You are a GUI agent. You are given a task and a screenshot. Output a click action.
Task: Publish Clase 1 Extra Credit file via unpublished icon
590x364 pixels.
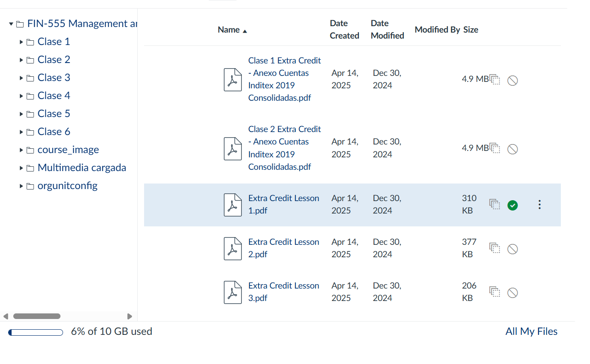(512, 81)
